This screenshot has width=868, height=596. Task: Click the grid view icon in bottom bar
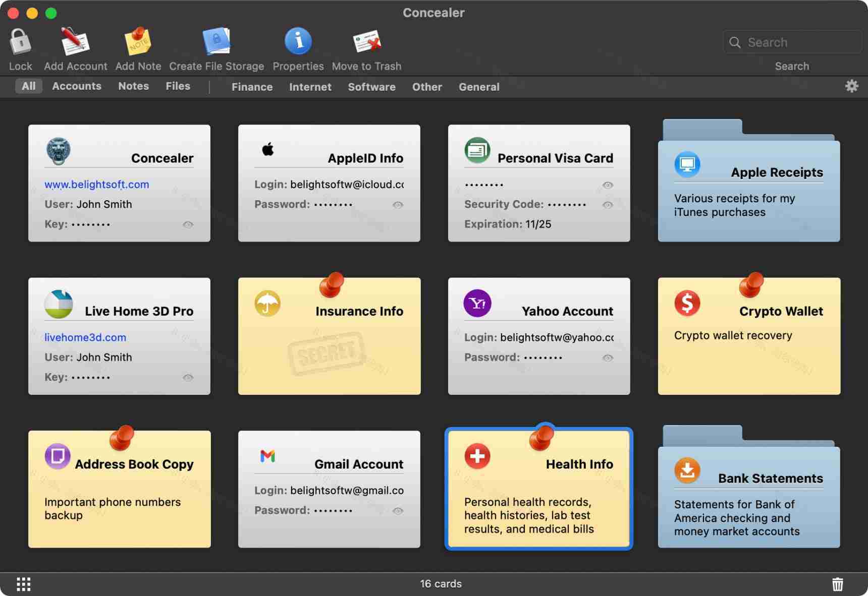coord(23,583)
